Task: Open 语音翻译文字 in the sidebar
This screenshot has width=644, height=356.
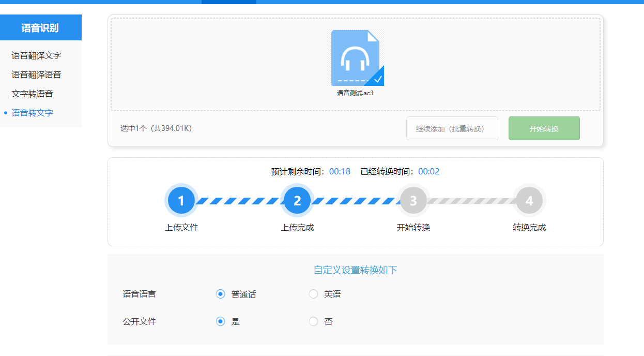Action: pos(37,55)
